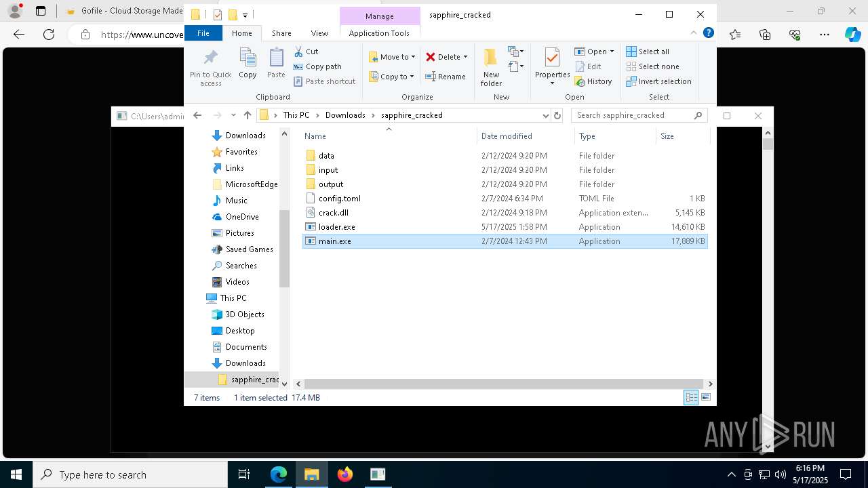Click the Manage contextual tab
Image resolution: width=868 pixels, height=488 pixels.
pos(380,16)
